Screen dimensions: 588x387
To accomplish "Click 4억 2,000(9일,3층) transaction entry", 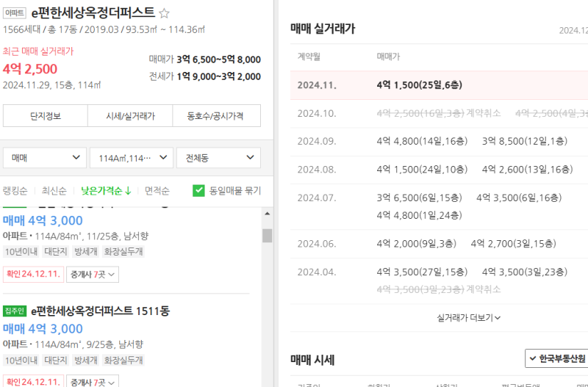I will [416, 245].
